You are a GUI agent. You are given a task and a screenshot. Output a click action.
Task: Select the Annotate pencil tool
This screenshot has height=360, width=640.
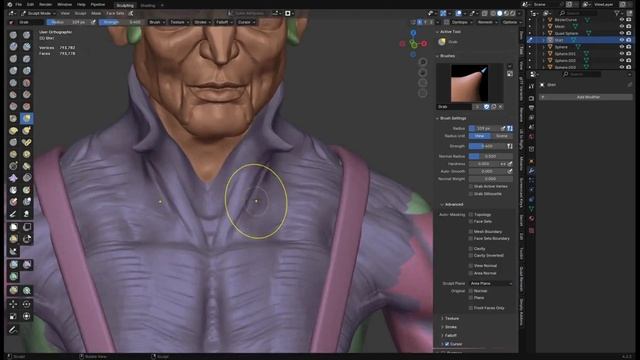click(x=13, y=330)
